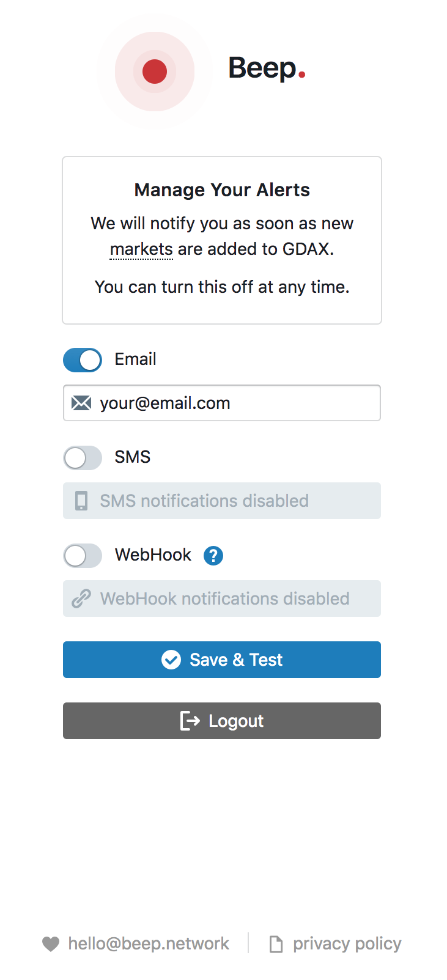Click the document icon beside privacy policy
Viewport: 447px width, 980px height.
(276, 945)
